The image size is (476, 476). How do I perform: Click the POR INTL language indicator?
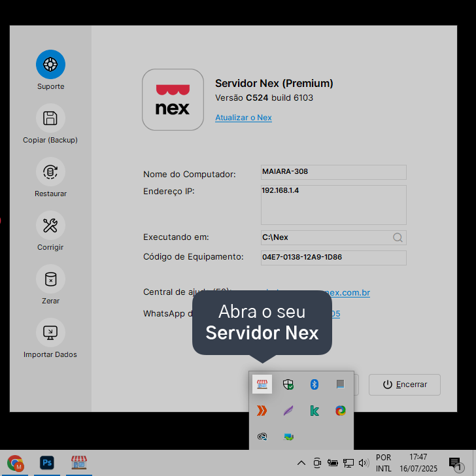coord(383,463)
